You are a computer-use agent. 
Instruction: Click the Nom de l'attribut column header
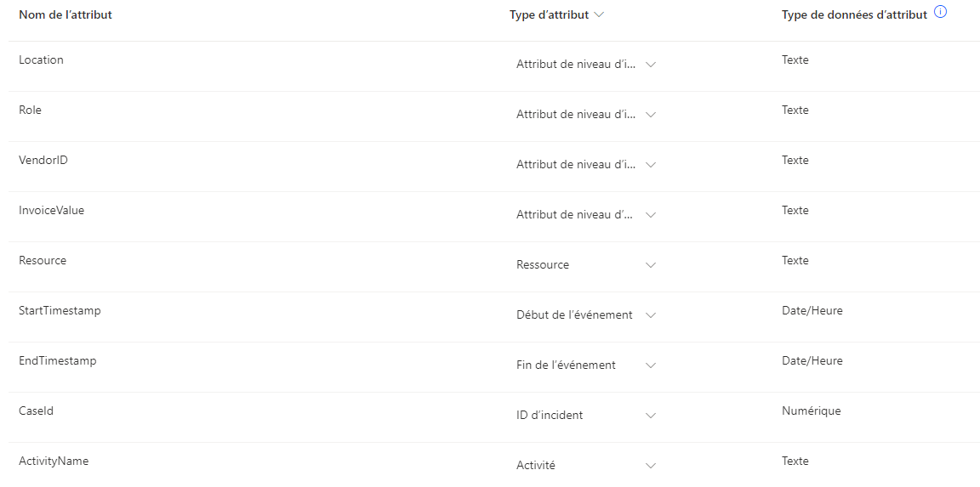click(x=66, y=15)
